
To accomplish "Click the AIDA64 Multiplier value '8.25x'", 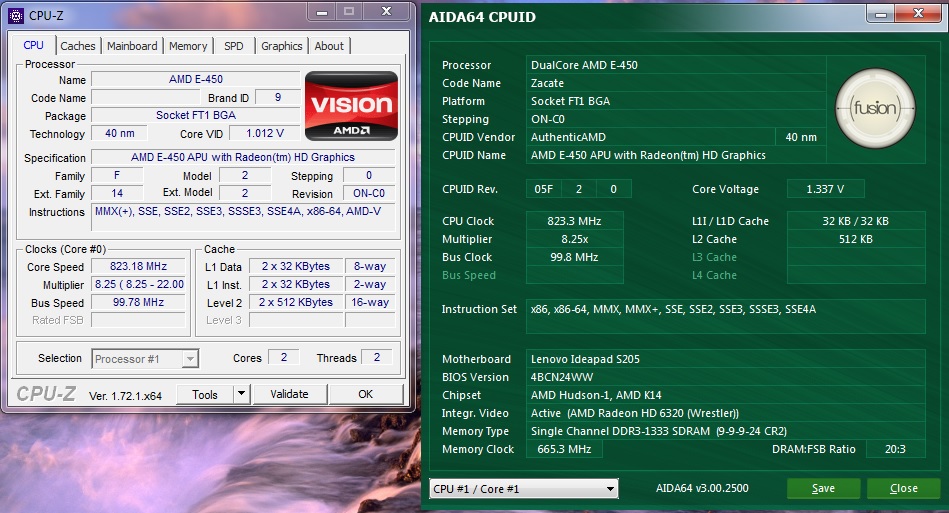I will click(x=574, y=240).
